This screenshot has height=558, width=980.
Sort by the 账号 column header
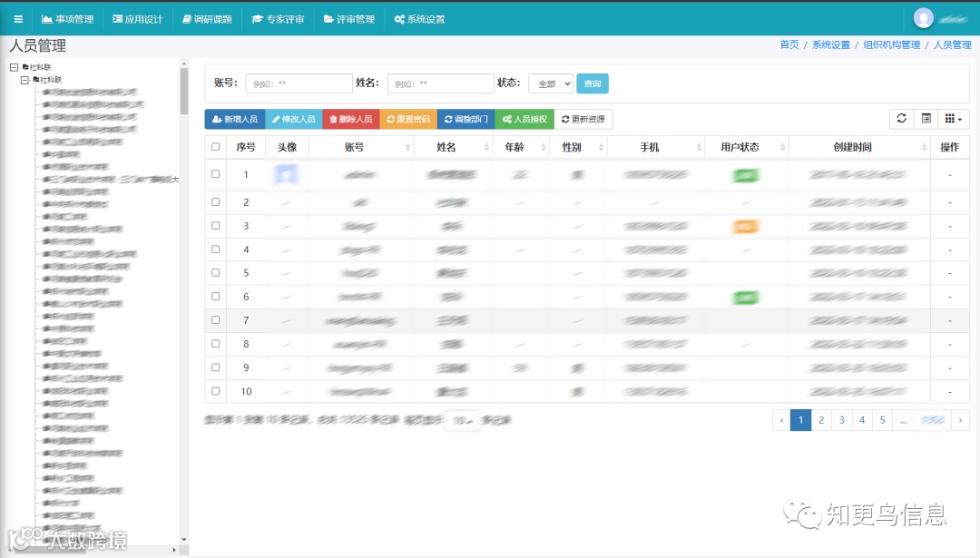click(x=361, y=147)
